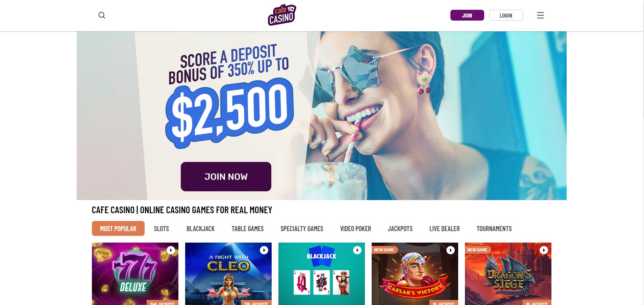Open the Blackjack category tab
644x305 pixels.
coord(201,228)
